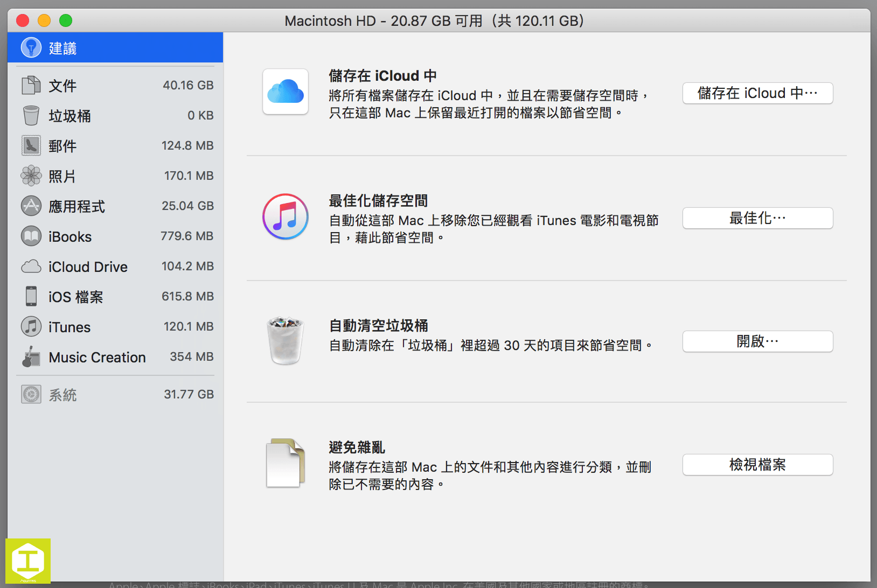Click the green zoom window button
Screen dimensions: 877x588
(x=66, y=20)
